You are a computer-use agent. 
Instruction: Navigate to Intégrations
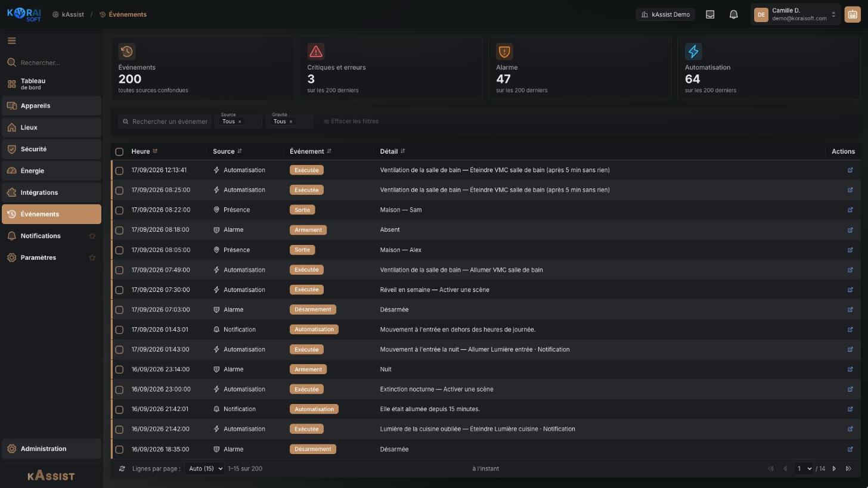pos(51,192)
